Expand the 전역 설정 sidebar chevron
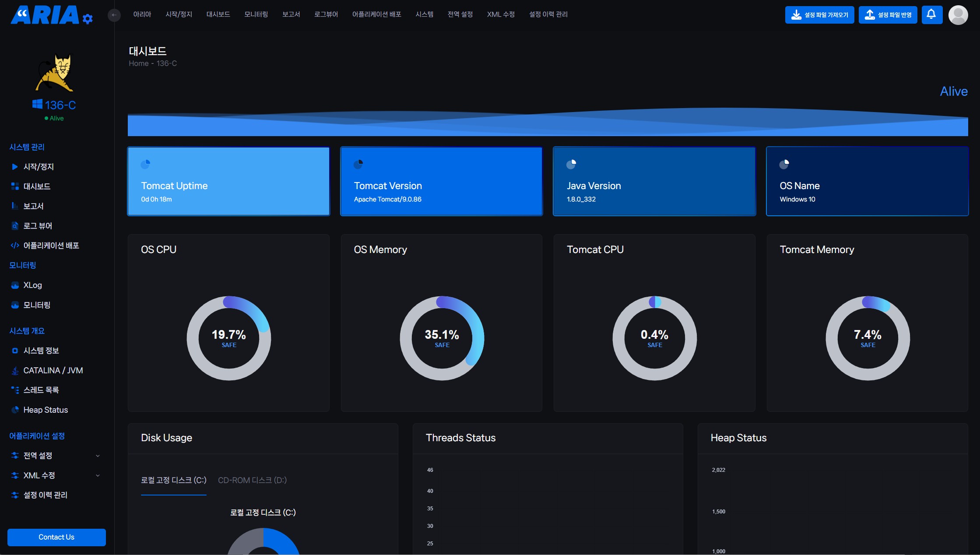This screenshot has width=980, height=555. tap(98, 456)
